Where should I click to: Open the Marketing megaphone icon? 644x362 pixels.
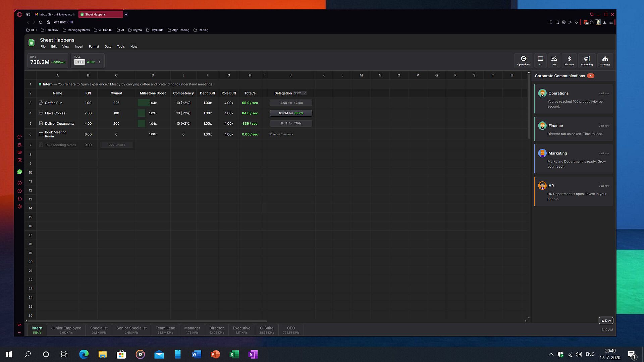[x=587, y=60]
